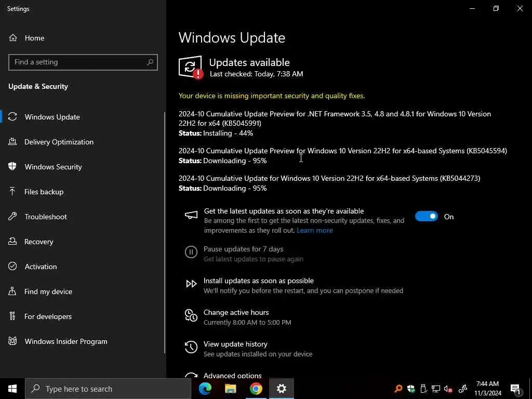Click the Safely Remove Hardware USB tray icon
The height and width of the screenshot is (399, 532).
pos(423,389)
